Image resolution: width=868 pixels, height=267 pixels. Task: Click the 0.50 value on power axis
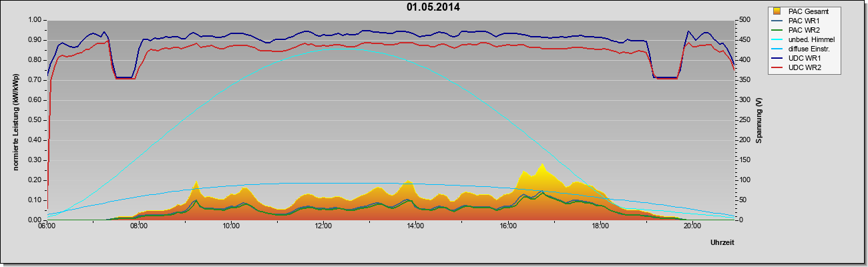(x=35, y=120)
